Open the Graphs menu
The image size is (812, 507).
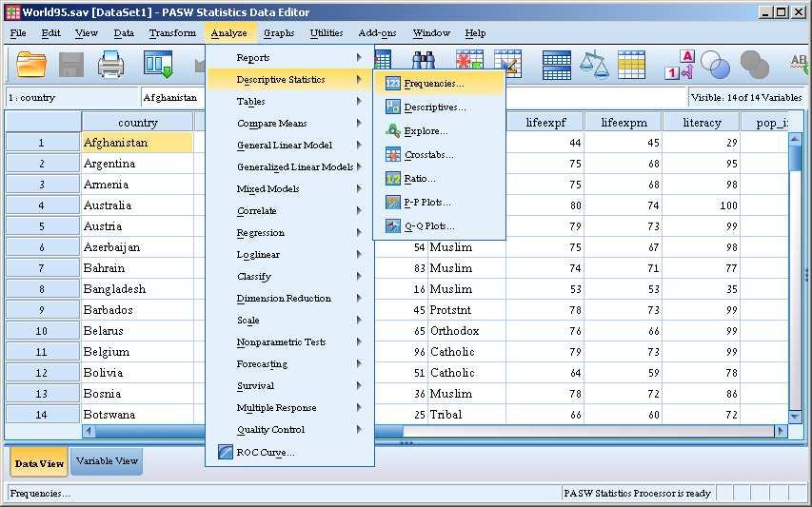[279, 33]
